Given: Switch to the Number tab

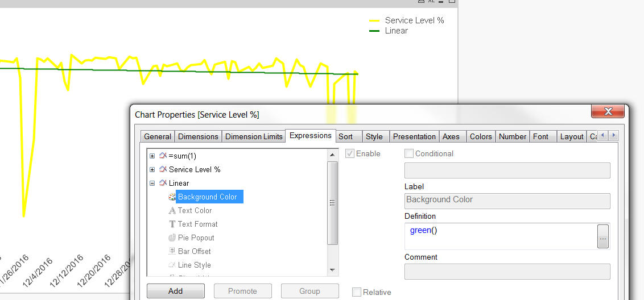Looking at the screenshot, I should coord(513,137).
